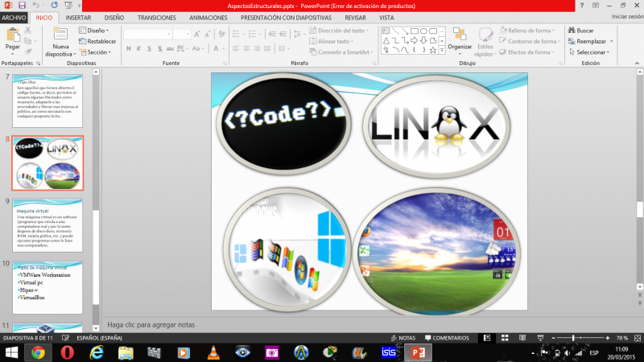Switch to the INSERTAR tab

(x=78, y=18)
